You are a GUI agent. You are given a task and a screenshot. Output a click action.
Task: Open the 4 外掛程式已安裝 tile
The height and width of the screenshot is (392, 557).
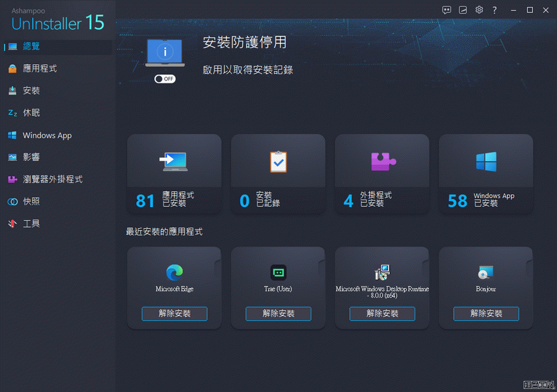pos(382,174)
